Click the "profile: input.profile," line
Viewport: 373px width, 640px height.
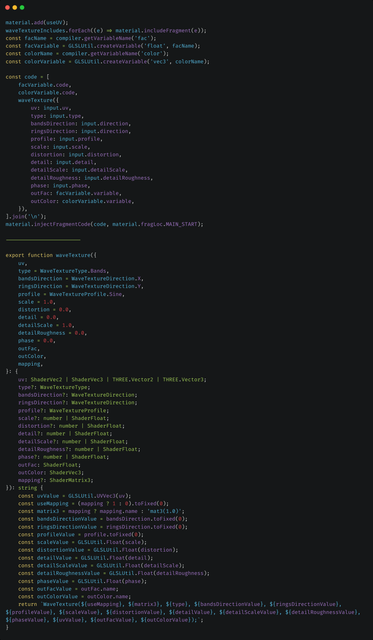click(67, 139)
